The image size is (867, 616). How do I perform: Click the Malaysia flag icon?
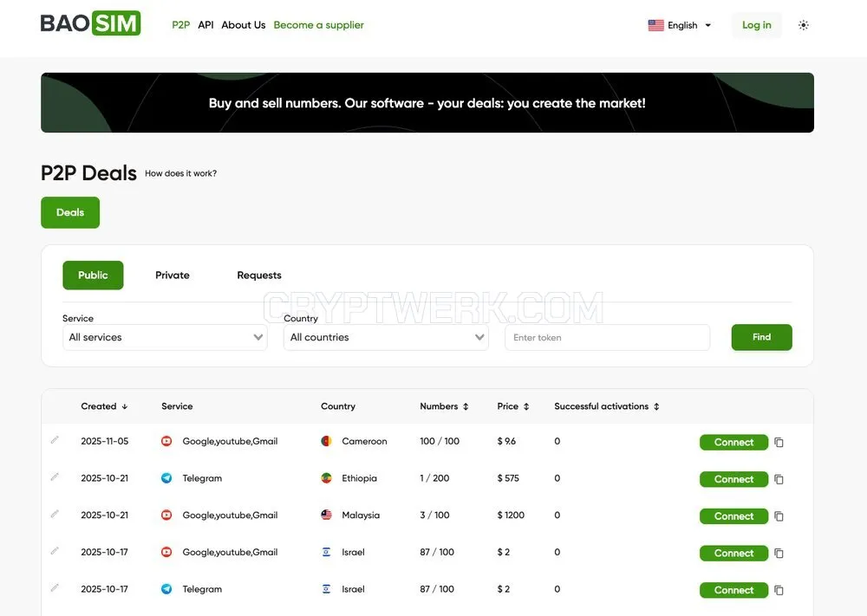(x=326, y=515)
